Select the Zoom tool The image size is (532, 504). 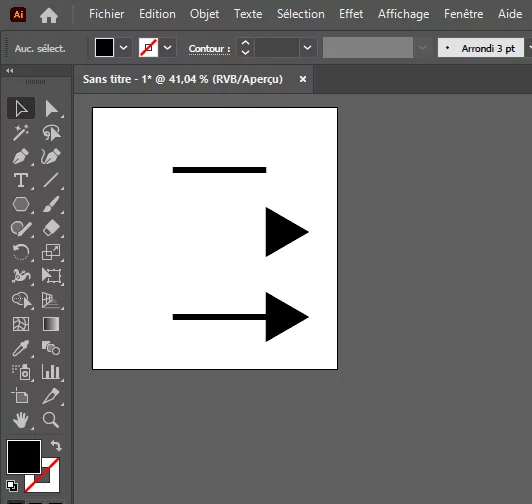click(x=51, y=420)
